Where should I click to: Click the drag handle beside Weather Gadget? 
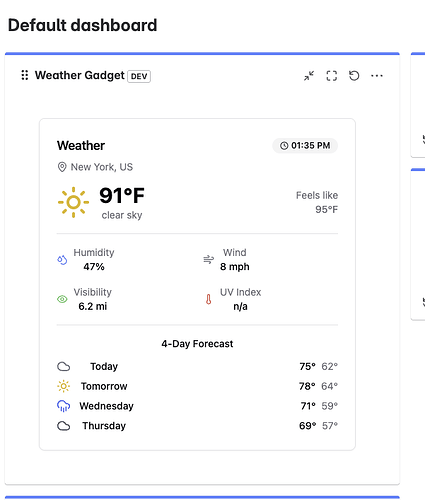(x=25, y=75)
